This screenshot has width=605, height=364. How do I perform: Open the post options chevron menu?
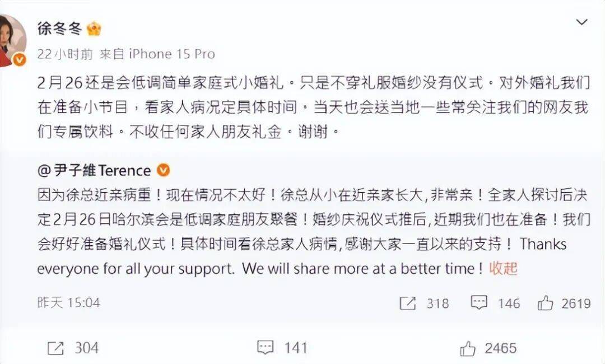(x=582, y=23)
